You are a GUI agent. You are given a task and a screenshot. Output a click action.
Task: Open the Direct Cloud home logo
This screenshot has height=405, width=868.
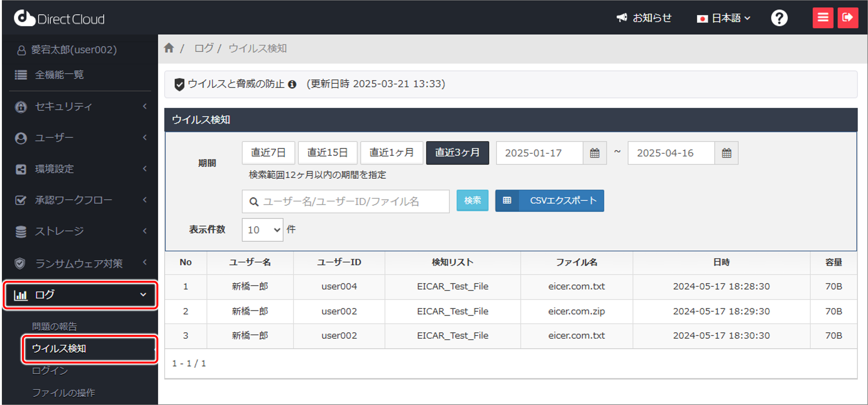point(59,18)
